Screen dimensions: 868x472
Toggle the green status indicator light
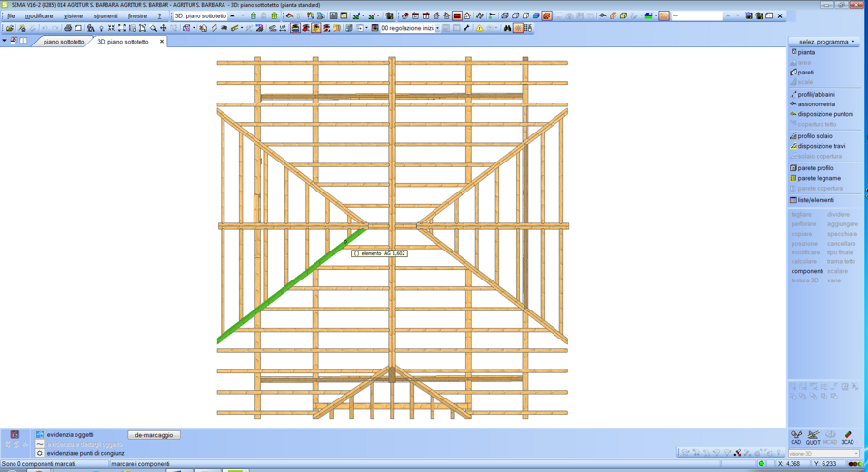point(762,464)
